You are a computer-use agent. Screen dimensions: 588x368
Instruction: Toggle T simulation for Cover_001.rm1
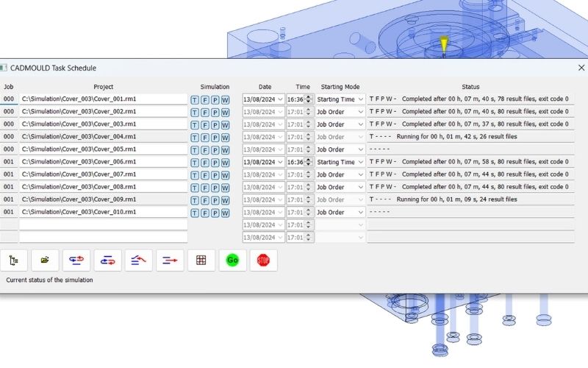coord(195,100)
